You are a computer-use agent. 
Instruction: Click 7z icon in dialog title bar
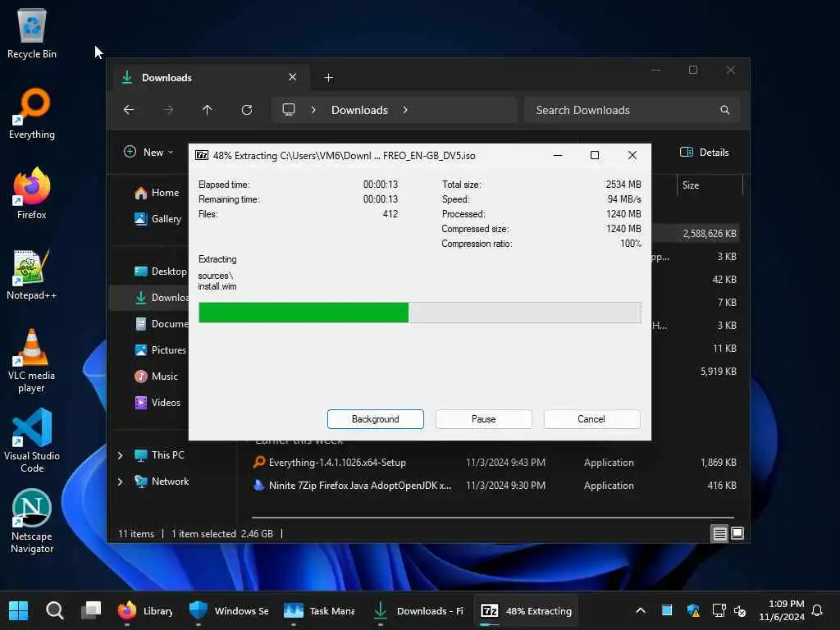202,155
